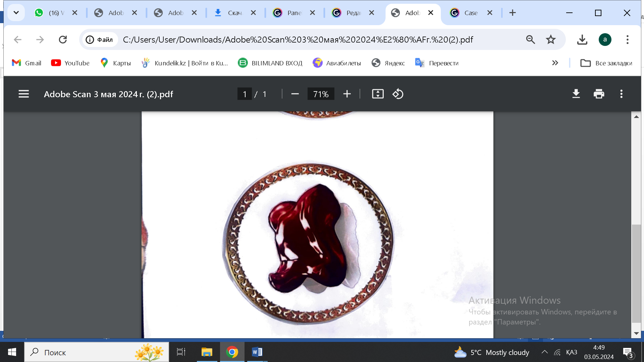Screen dimensions: 644x362
Task: Click the fit to page icon
Action: tap(378, 94)
